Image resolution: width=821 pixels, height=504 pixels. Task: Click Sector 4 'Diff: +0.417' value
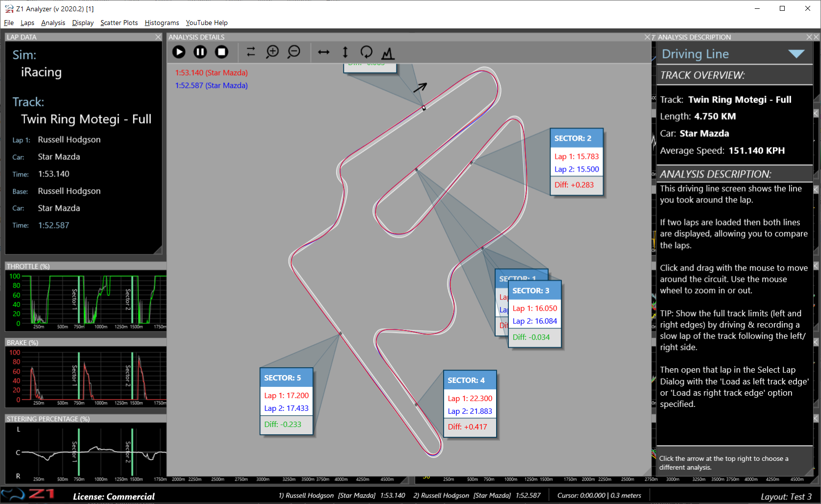[x=467, y=427]
